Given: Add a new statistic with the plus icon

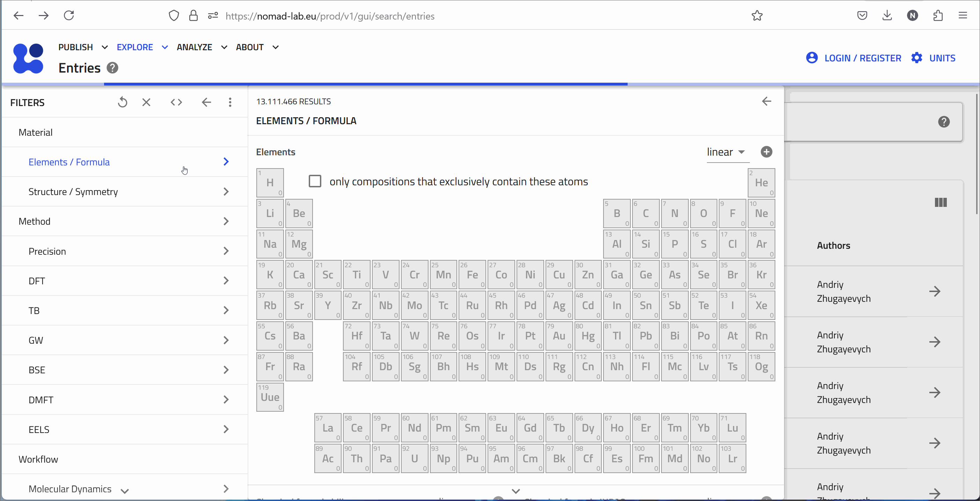Looking at the screenshot, I should pyautogui.click(x=766, y=152).
